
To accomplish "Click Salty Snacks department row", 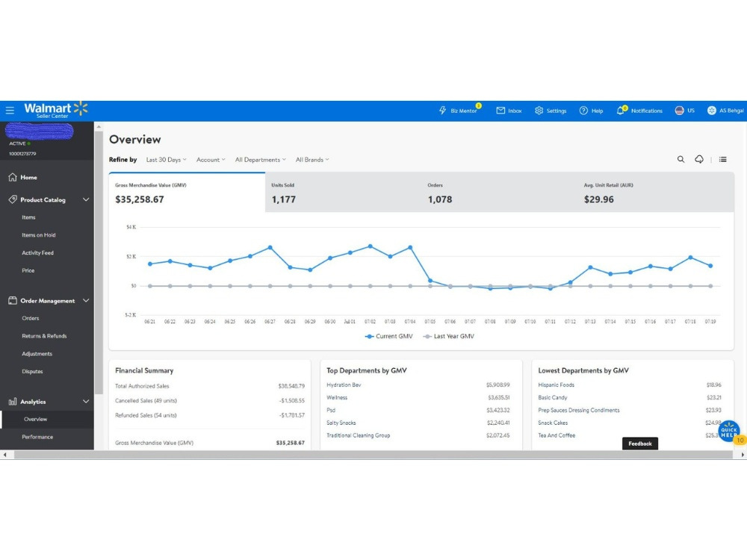I will [418, 423].
